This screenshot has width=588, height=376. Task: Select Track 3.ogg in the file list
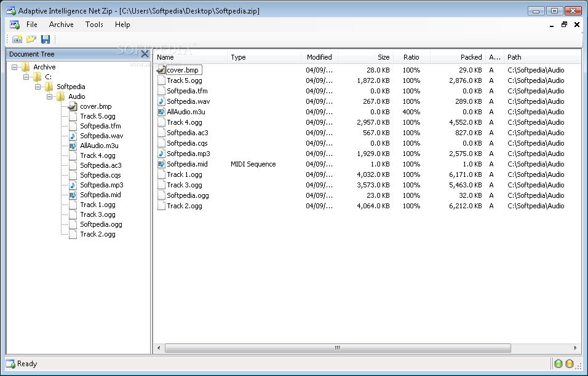(x=185, y=186)
